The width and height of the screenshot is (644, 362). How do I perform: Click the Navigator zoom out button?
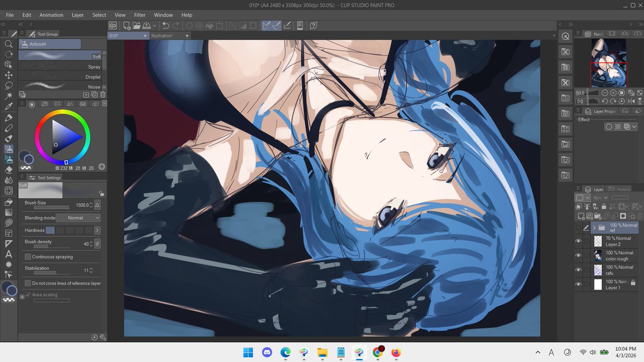tap(605, 93)
